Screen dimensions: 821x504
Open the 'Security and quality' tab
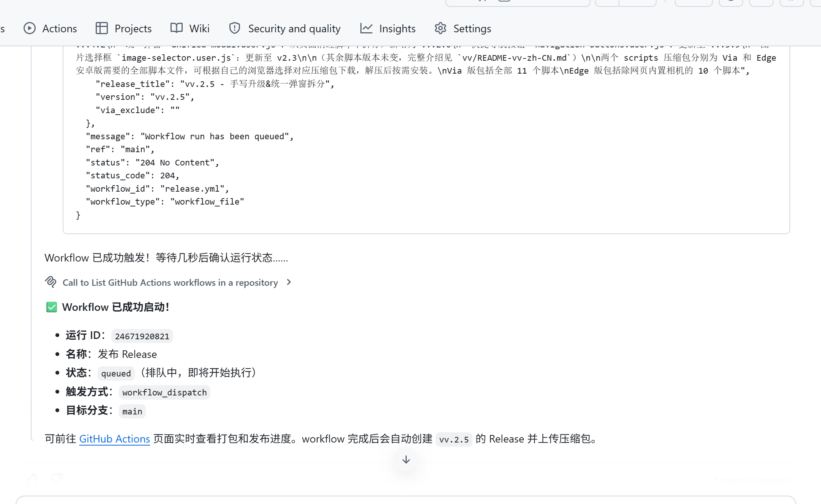(x=294, y=29)
